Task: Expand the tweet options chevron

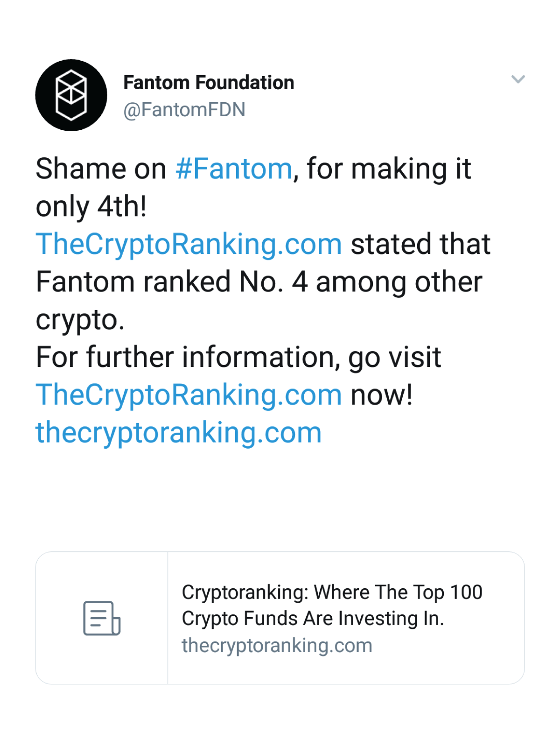Action: (x=518, y=79)
